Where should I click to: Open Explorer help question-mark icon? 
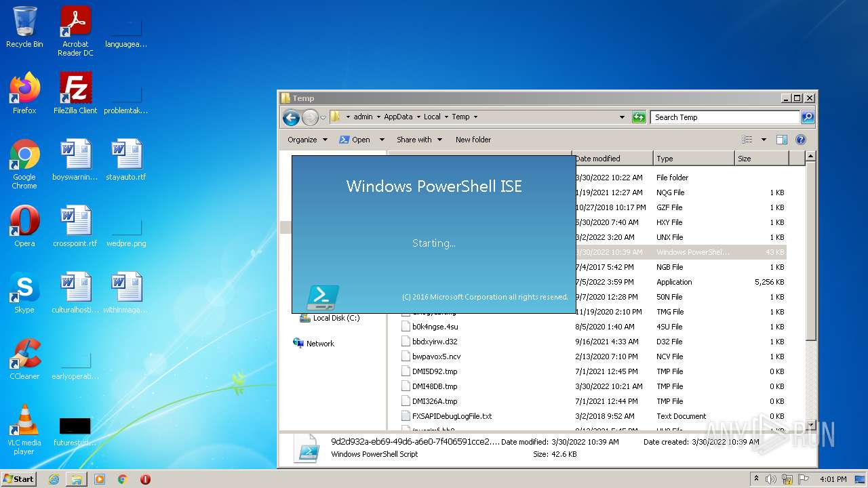(x=800, y=140)
